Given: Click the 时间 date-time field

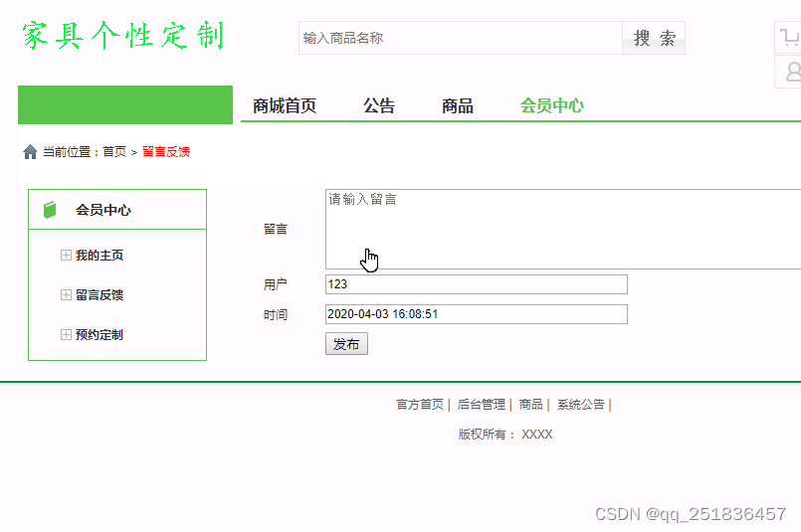Looking at the screenshot, I should coord(477,314).
